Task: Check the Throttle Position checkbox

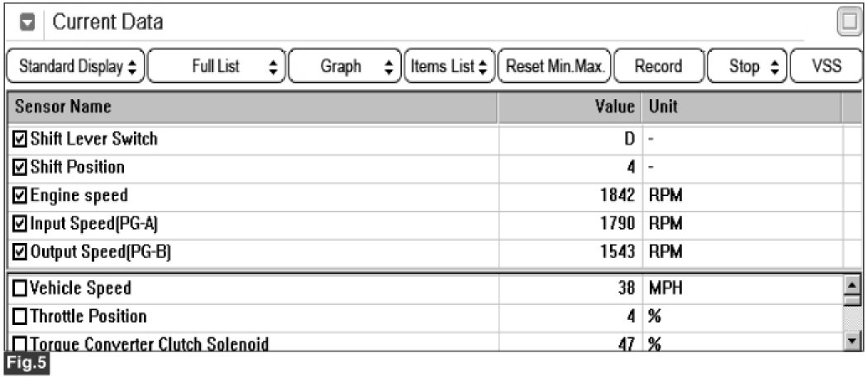Action: 19,317
